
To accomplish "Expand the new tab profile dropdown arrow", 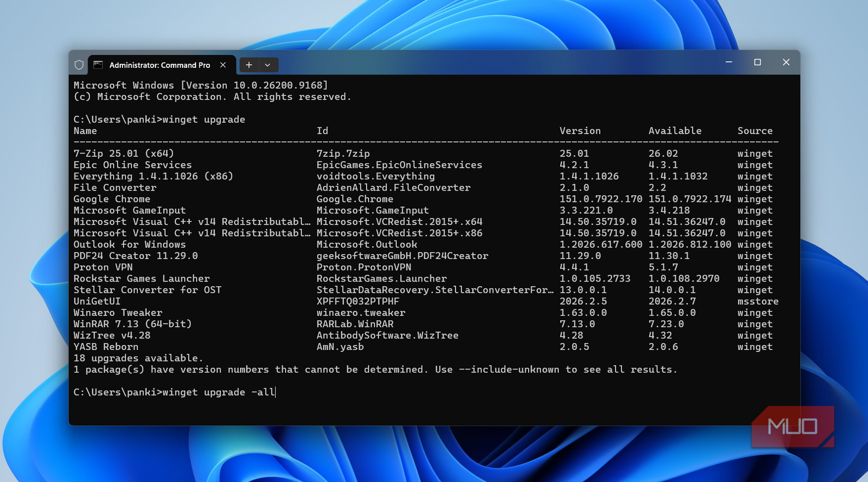I will 268,65.
